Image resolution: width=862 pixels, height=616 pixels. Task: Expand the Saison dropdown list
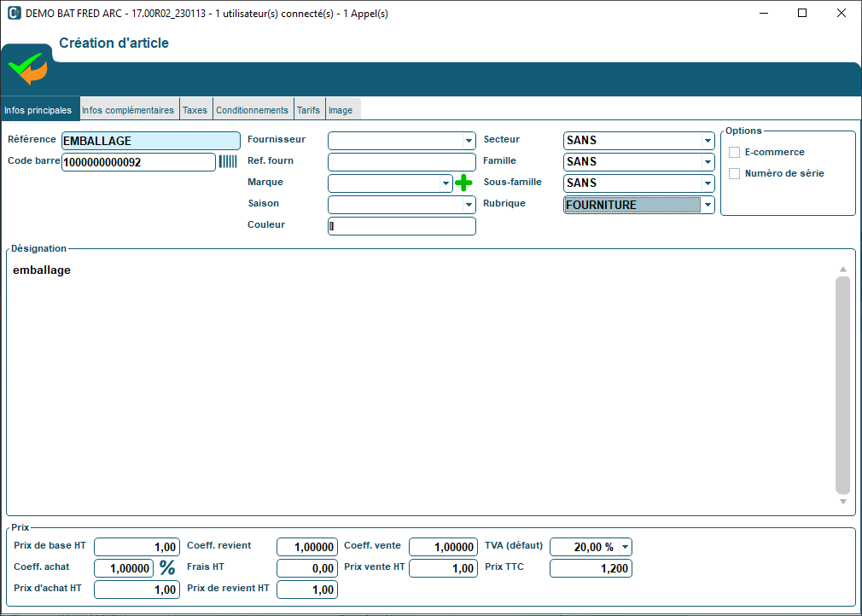point(469,205)
